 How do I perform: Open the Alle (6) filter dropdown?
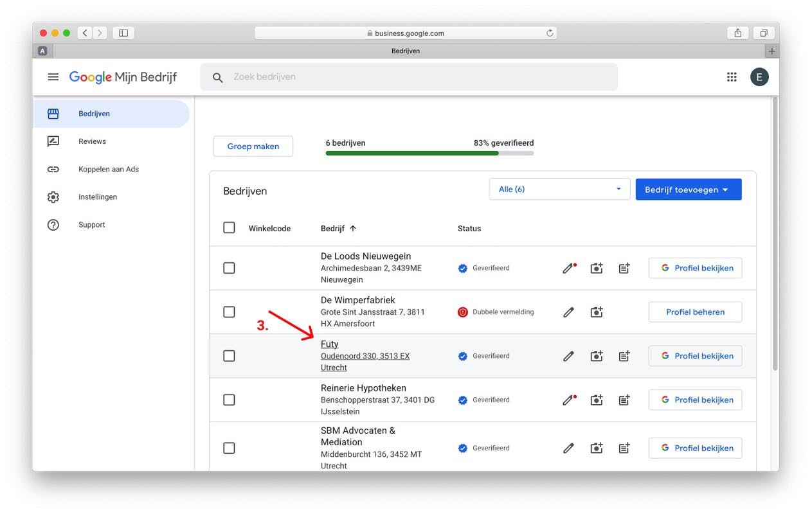pos(559,190)
